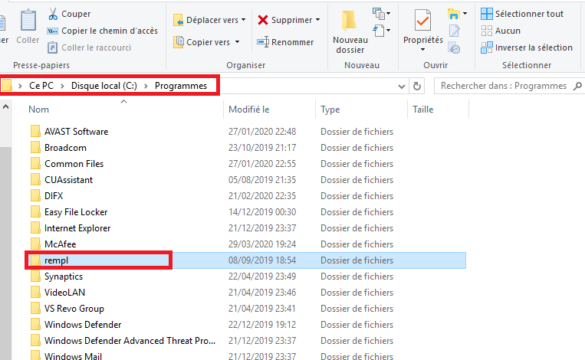This screenshot has width=585, height=360.
Task: Select the VideoLAN folder
Action: click(65, 292)
